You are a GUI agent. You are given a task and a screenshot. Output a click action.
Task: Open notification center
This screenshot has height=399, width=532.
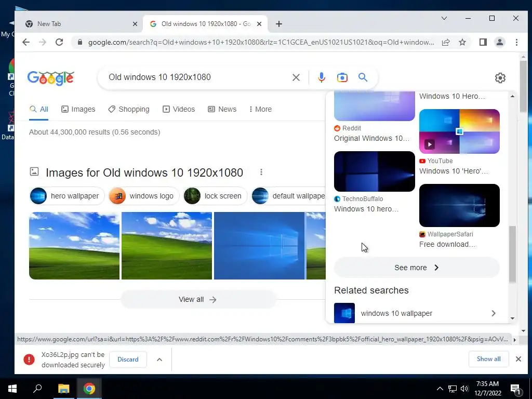515,389
